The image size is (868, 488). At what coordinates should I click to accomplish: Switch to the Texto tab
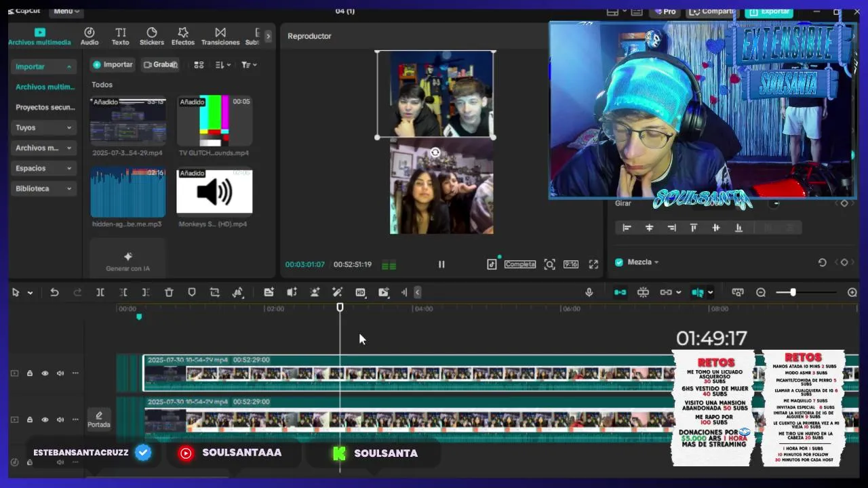pyautogui.click(x=120, y=37)
